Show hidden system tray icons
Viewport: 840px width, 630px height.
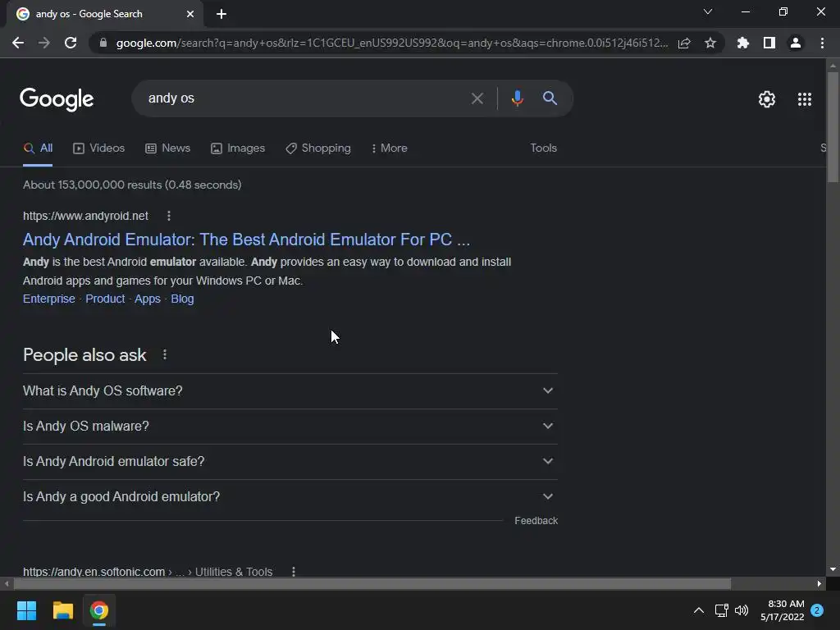pos(699,610)
